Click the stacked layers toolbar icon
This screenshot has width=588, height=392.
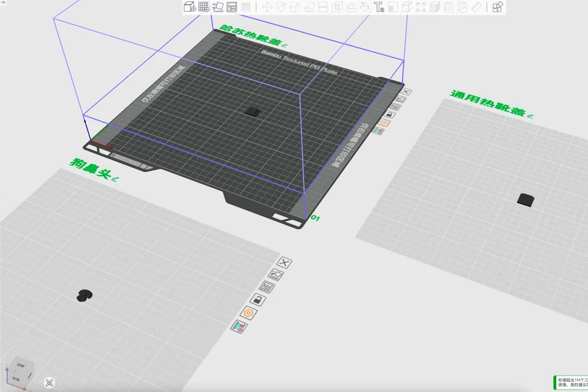point(435,6)
